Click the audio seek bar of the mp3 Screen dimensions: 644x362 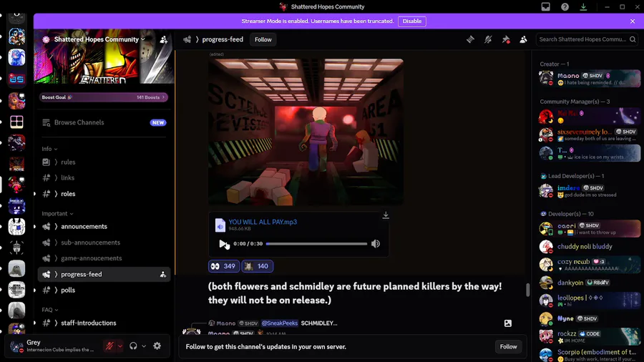(316, 244)
